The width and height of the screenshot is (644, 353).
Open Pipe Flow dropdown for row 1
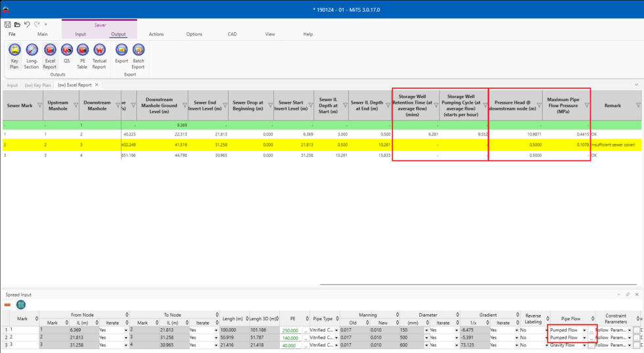tap(584, 330)
